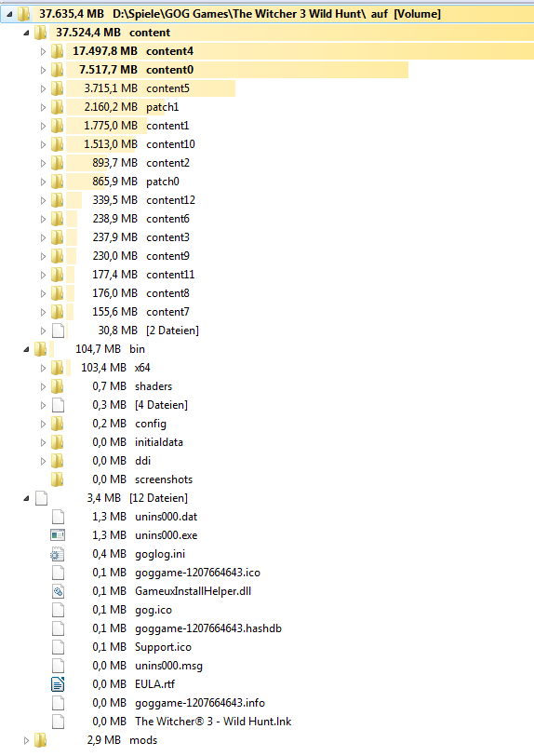534x756 pixels.
Task: Click the GameuxInstallHelper.dll file icon
Action: click(x=58, y=591)
